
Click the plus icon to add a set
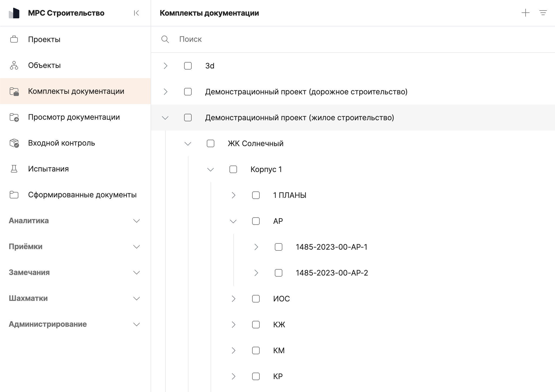click(x=525, y=13)
